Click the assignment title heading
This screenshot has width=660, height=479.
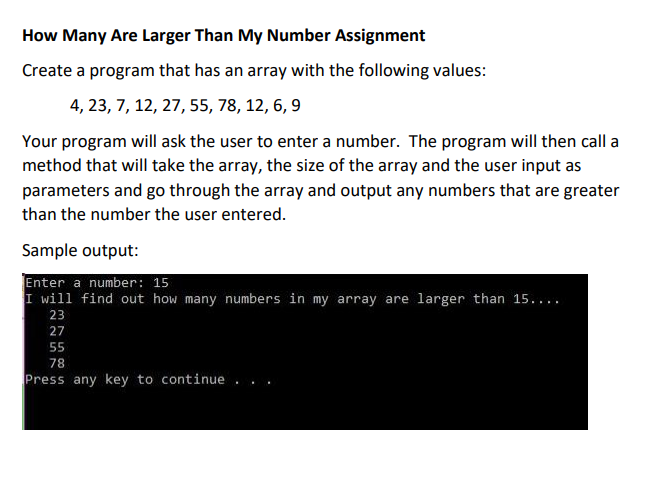pyautogui.click(x=224, y=36)
